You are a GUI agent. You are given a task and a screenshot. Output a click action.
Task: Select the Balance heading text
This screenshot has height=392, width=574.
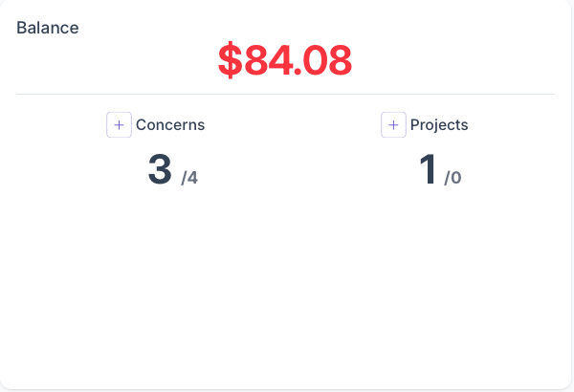point(48,28)
